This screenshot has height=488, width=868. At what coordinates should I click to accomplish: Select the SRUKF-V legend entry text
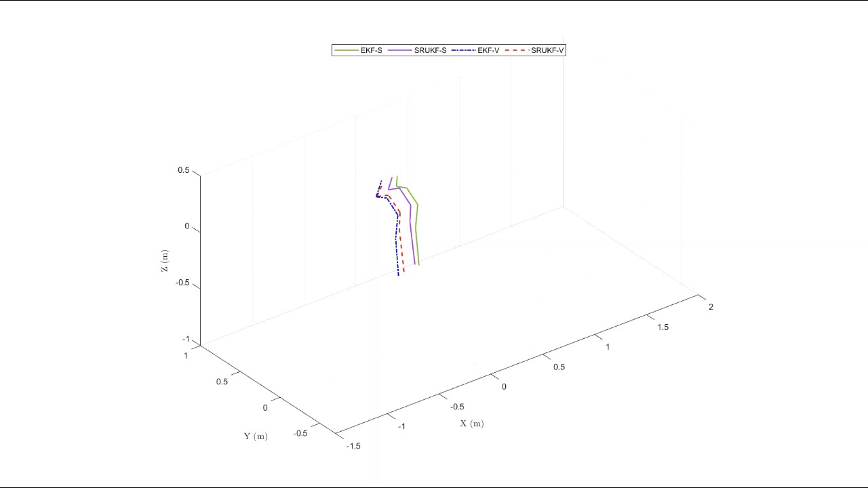(547, 50)
